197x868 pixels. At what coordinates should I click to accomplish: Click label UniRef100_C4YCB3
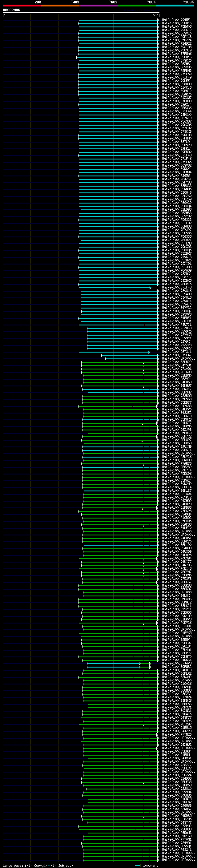pyautogui.click(x=176, y=406)
